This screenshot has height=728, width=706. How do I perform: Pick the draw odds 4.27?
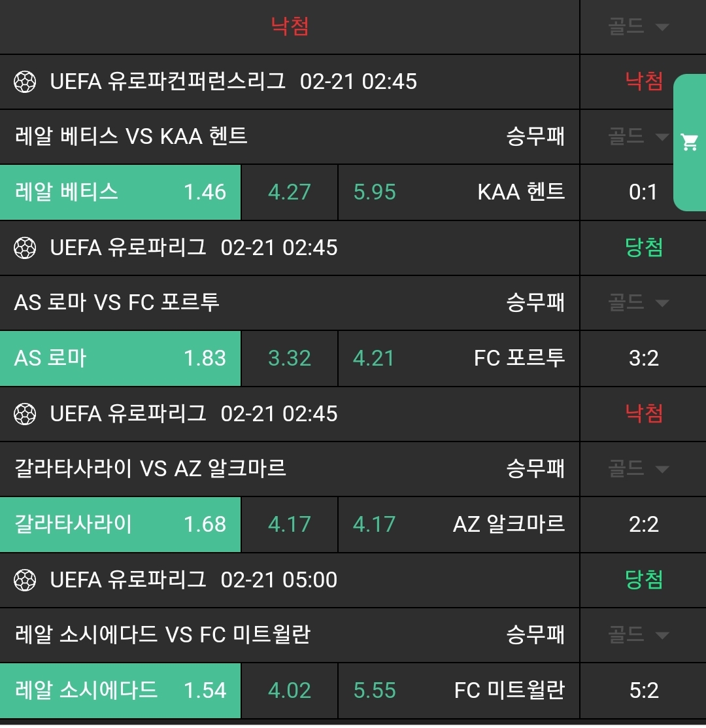tap(289, 192)
